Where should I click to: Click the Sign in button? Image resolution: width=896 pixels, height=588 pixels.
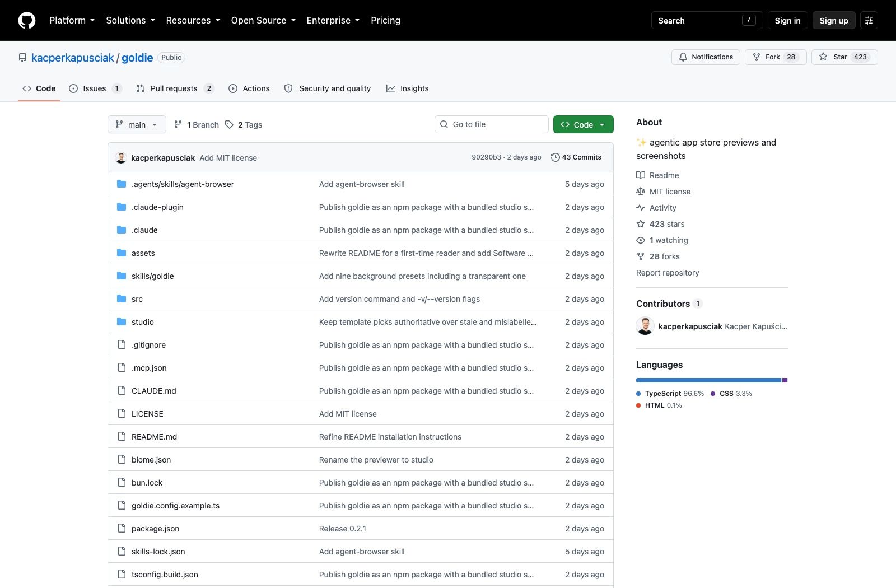(x=787, y=20)
